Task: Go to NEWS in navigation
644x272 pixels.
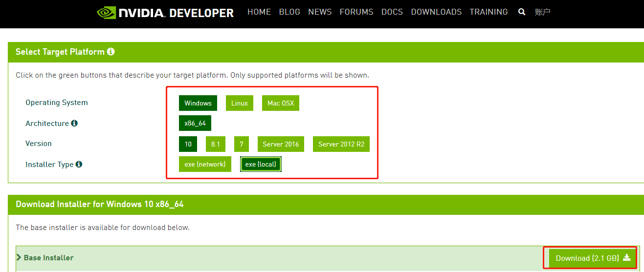Action: pos(320,12)
